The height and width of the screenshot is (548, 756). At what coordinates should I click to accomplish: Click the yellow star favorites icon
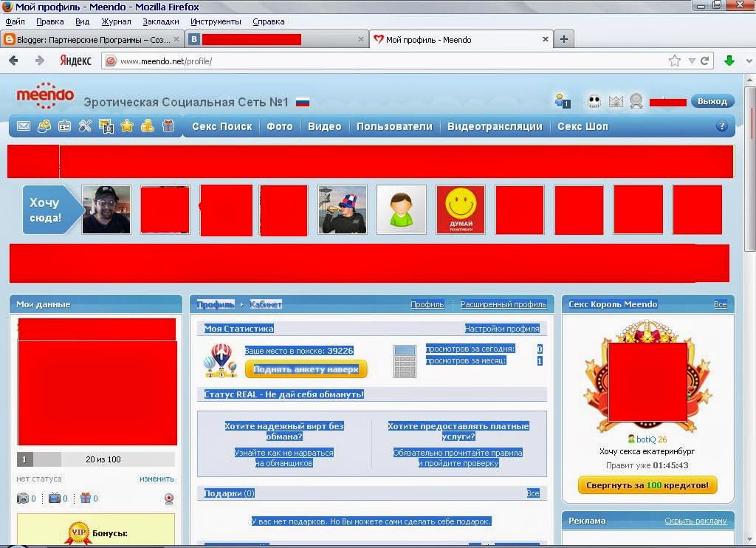[127, 126]
